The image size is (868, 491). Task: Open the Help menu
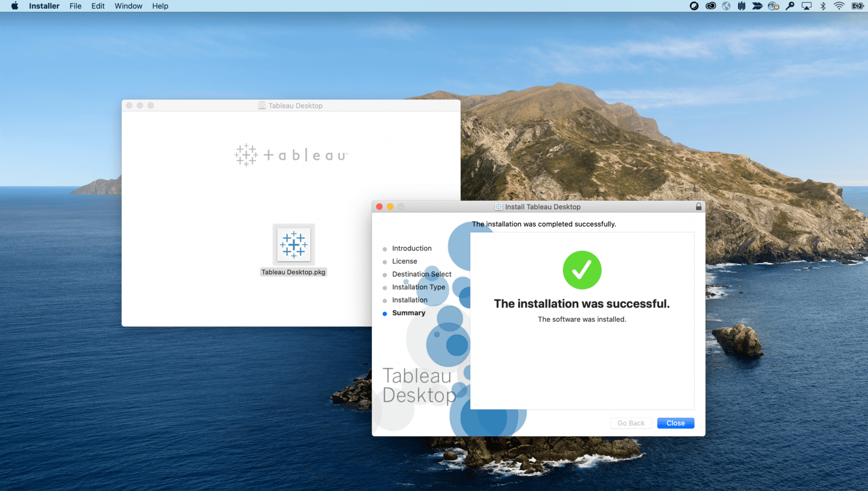(160, 6)
